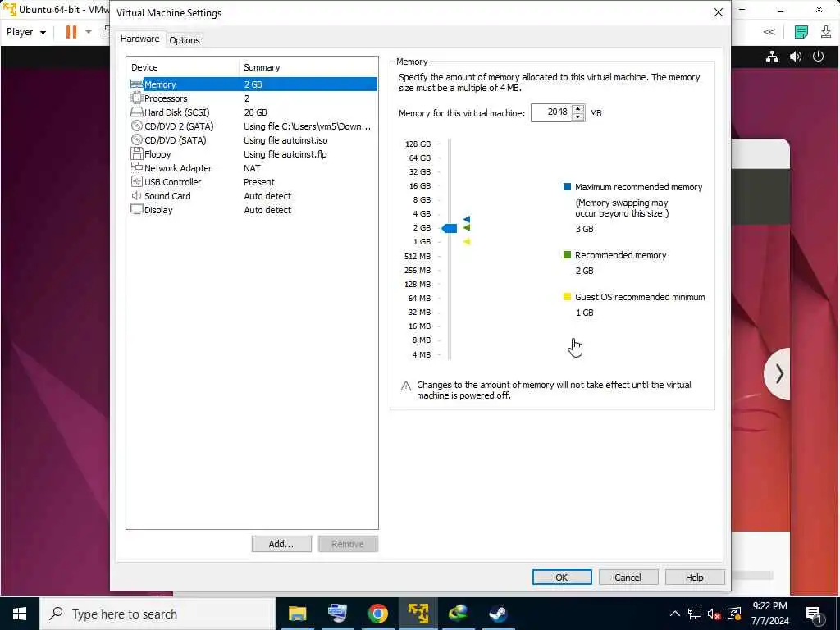Screen dimensions: 840x630
Task: Open Ubuntu network status icon
Action: pyautogui.click(x=772, y=57)
